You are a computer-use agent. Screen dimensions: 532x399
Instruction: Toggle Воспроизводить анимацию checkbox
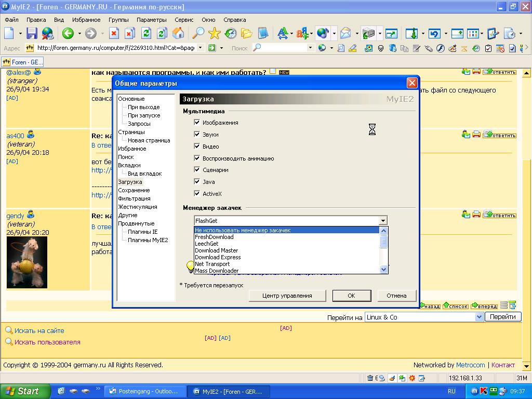(197, 158)
